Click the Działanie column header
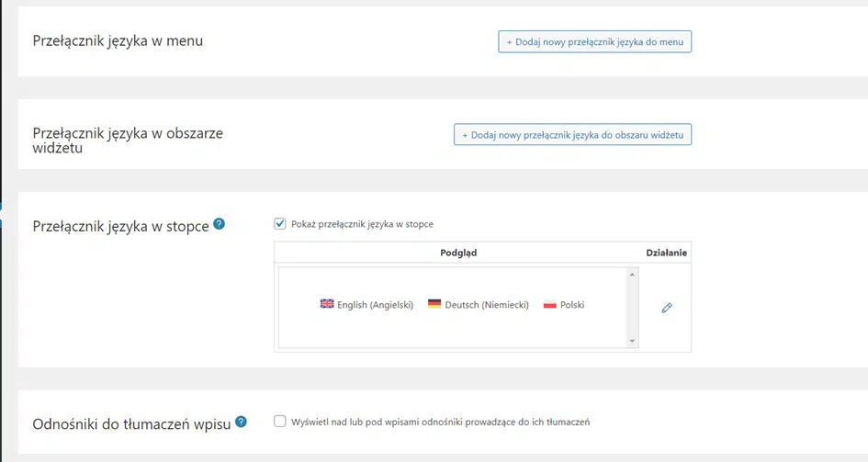The width and height of the screenshot is (868, 462). [x=666, y=253]
